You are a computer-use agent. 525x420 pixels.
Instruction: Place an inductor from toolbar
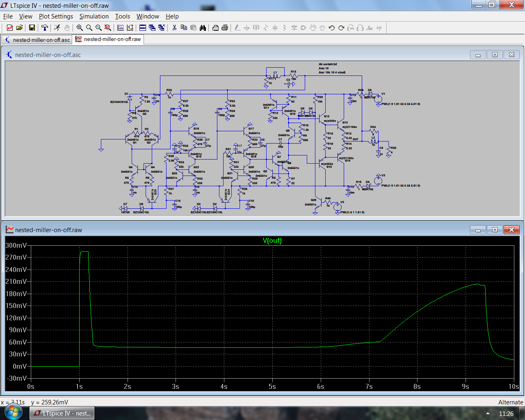coord(284,28)
